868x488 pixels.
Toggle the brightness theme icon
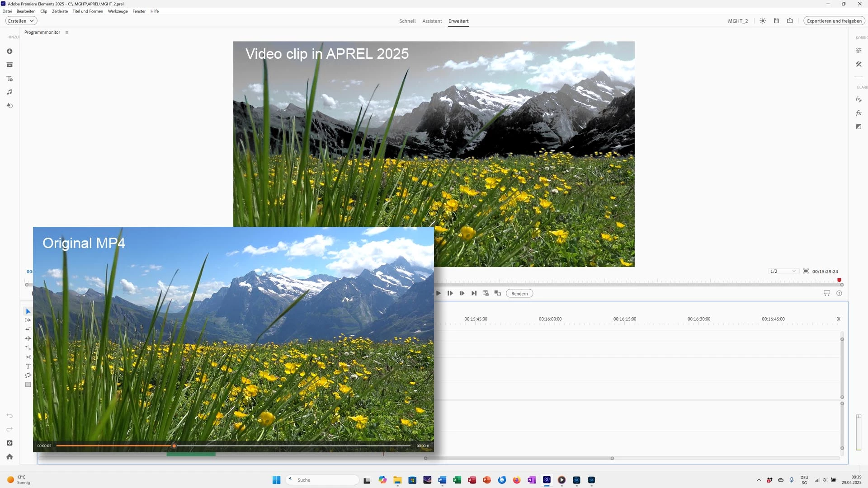coord(763,21)
